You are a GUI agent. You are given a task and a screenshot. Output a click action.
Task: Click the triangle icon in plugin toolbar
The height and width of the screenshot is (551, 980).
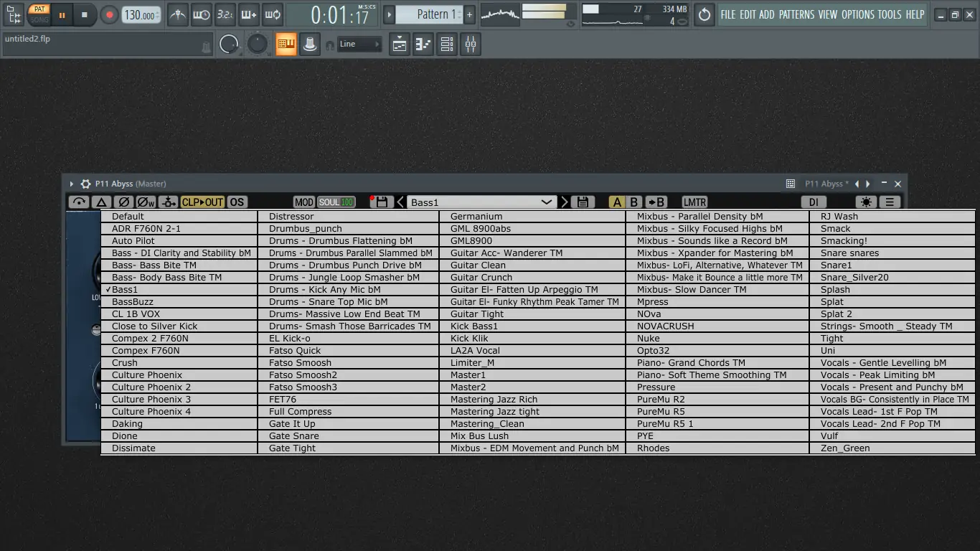click(101, 202)
